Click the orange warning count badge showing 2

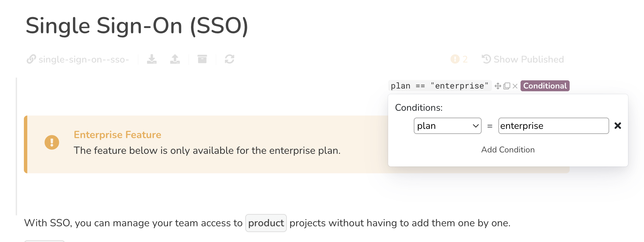tap(459, 59)
